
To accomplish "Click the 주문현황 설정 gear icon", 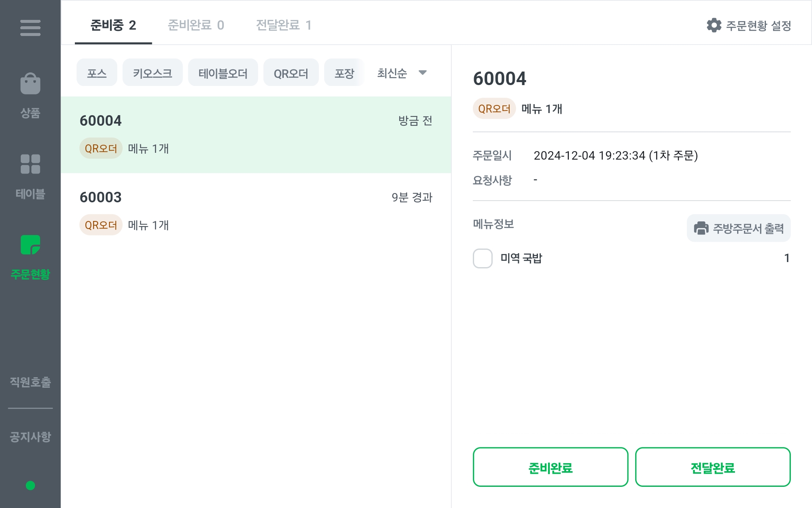I will [x=714, y=25].
